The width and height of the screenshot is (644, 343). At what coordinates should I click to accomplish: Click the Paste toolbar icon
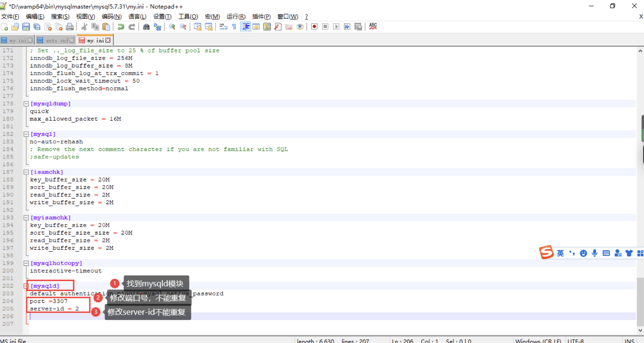(106, 27)
